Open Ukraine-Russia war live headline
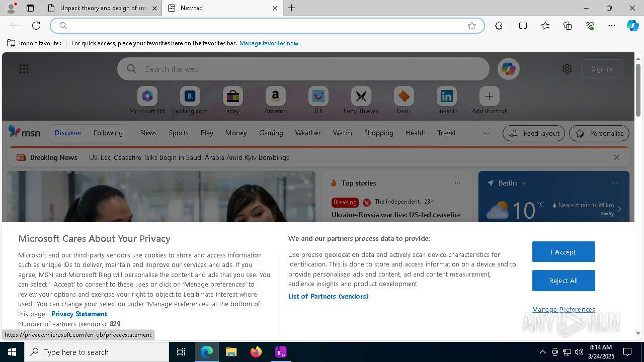 (x=396, y=215)
